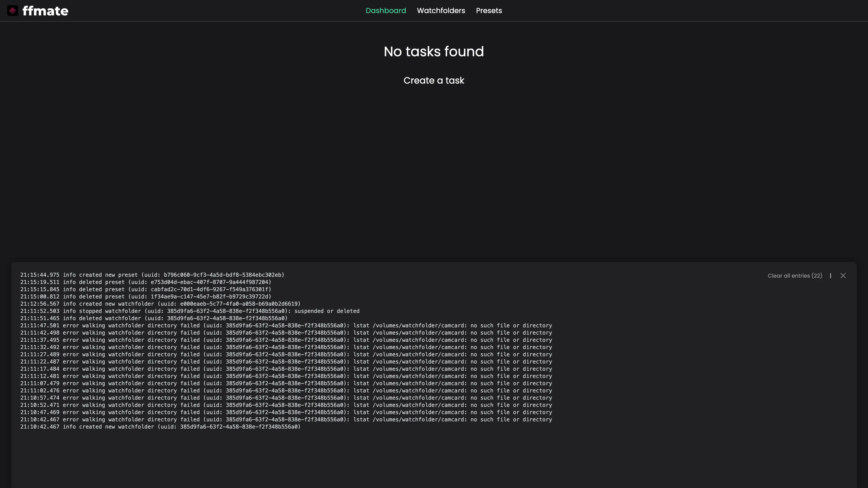Image resolution: width=868 pixels, height=488 pixels.
Task: Clear all entries (22) in log
Action: point(795,276)
